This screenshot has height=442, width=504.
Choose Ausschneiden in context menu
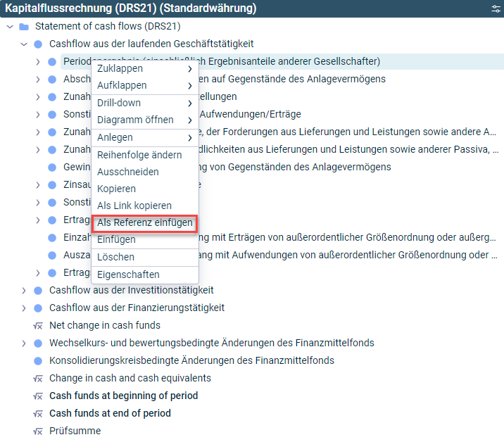[145, 172]
